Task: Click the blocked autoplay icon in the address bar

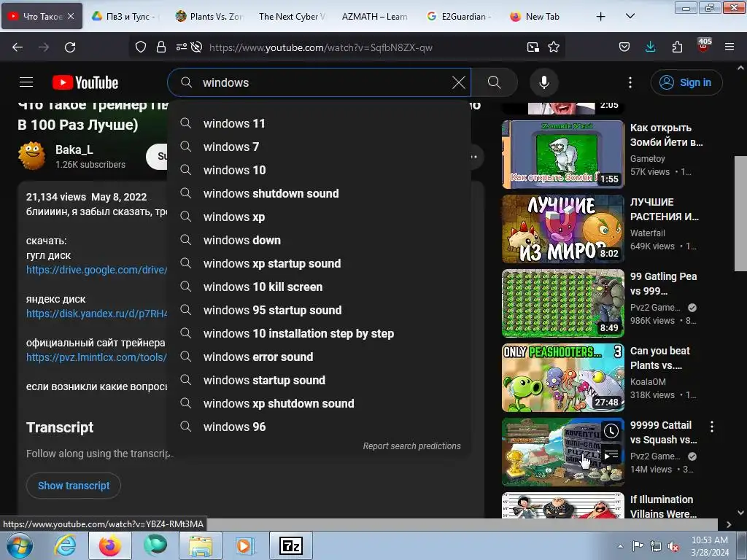Action: click(196, 47)
